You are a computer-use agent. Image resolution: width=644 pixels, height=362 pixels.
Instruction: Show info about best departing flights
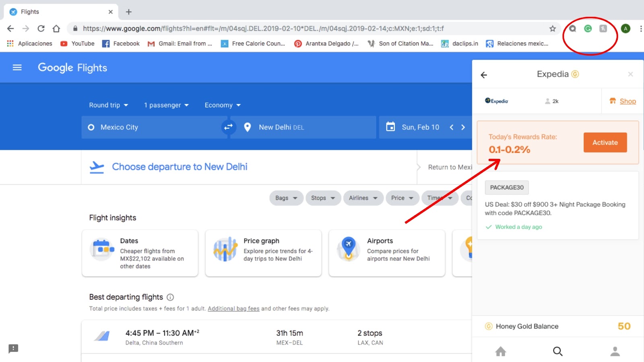[170, 297]
